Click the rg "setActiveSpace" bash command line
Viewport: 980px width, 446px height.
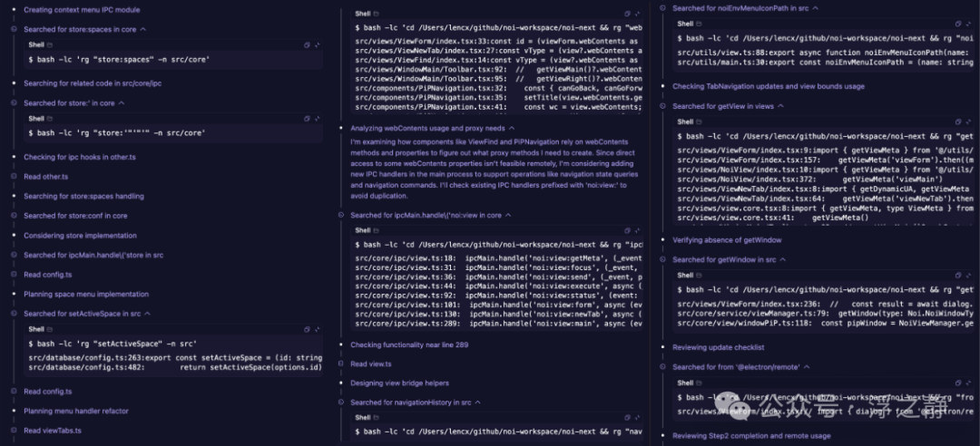113,344
